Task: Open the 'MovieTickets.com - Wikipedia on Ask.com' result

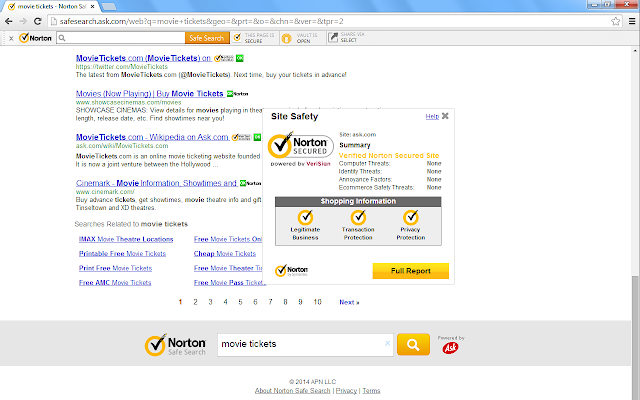Action: point(152,137)
